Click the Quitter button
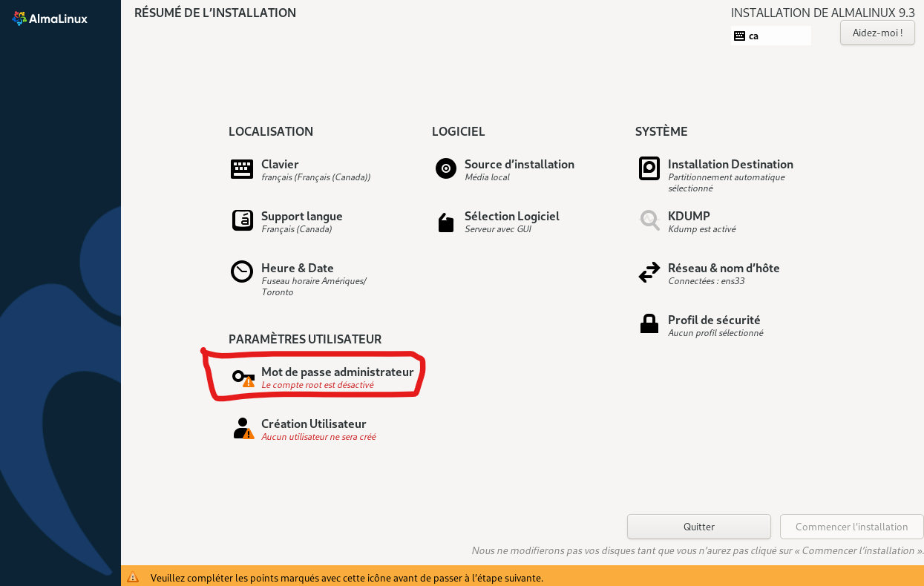Viewport: 924px width, 586px height. point(698,527)
